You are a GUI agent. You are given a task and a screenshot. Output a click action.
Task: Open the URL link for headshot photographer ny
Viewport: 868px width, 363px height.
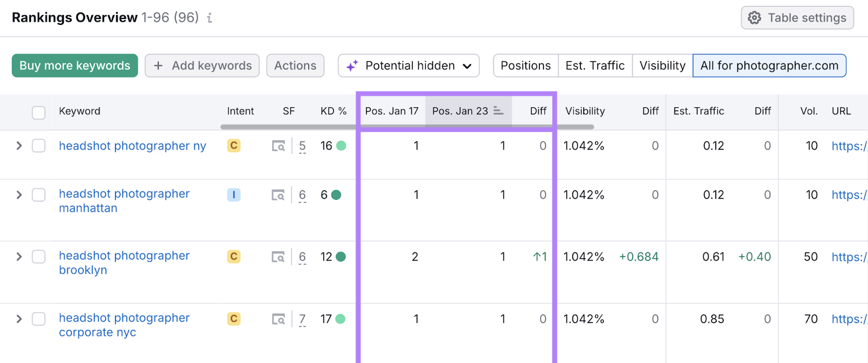(849, 146)
